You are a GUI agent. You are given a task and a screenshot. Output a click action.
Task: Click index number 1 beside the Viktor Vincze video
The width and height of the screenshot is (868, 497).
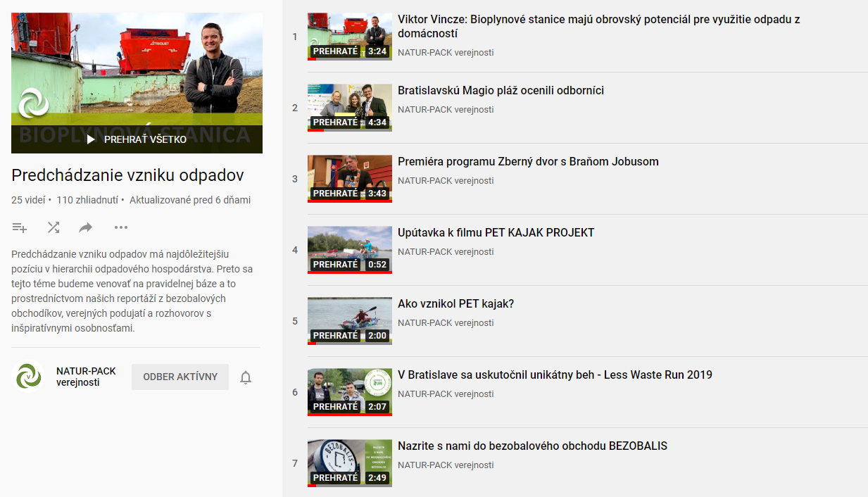295,37
